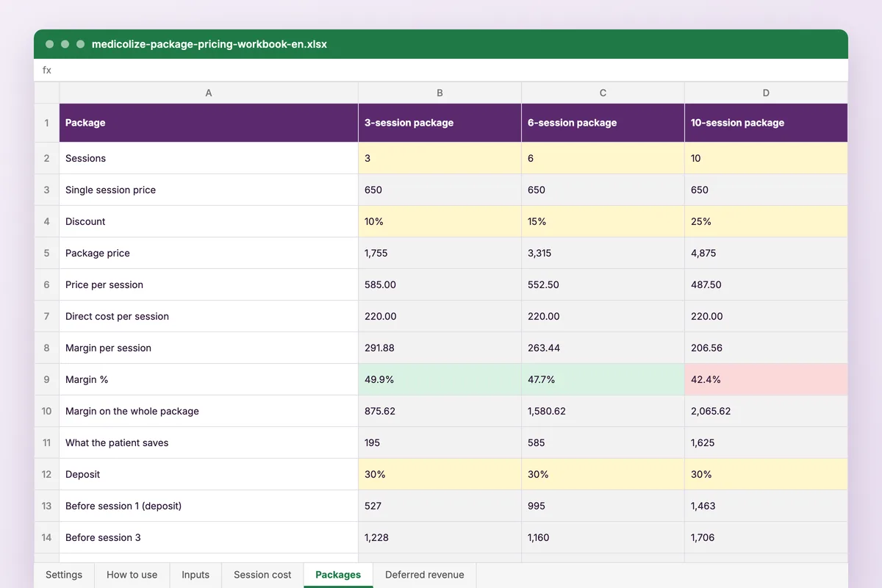882x588 pixels.
Task: Go to the Session cost tab
Action: (262, 575)
